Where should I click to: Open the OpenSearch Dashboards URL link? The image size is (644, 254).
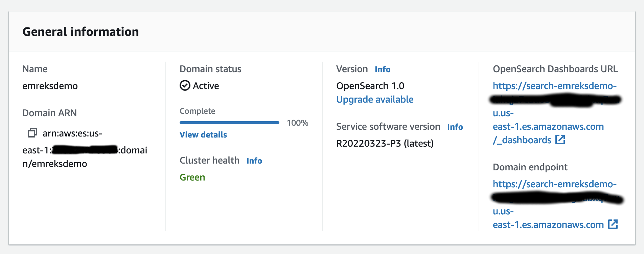[x=555, y=113]
